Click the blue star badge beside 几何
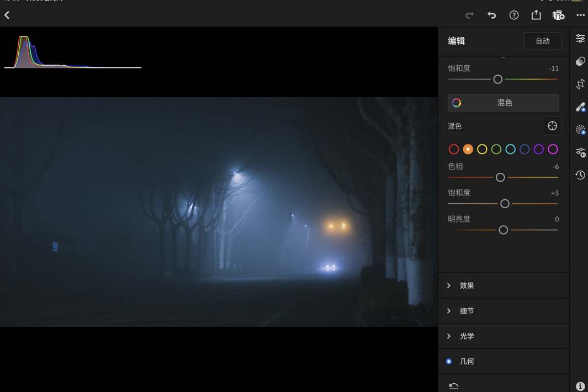This screenshot has width=588, height=392. pos(449,361)
